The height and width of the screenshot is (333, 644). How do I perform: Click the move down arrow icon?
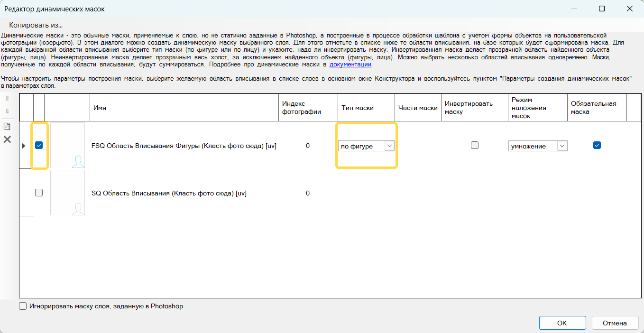click(x=7, y=111)
